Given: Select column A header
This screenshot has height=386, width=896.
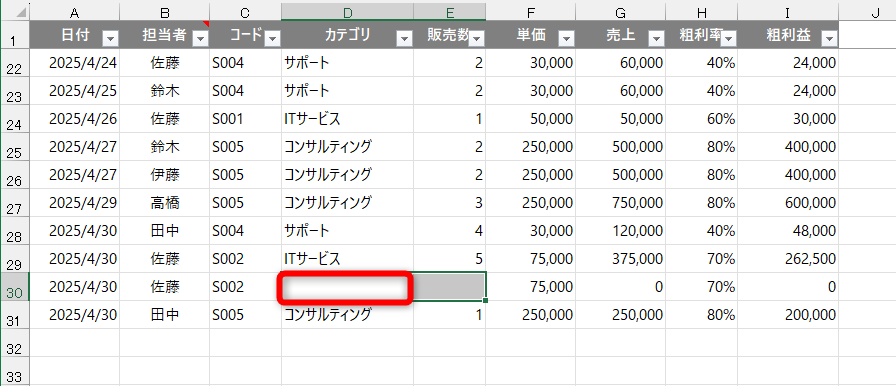Looking at the screenshot, I should [74, 12].
